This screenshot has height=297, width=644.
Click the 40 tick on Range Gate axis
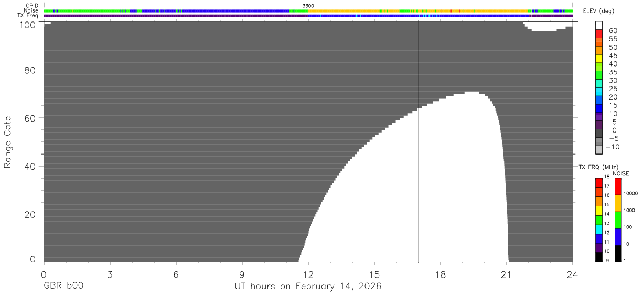click(x=31, y=167)
